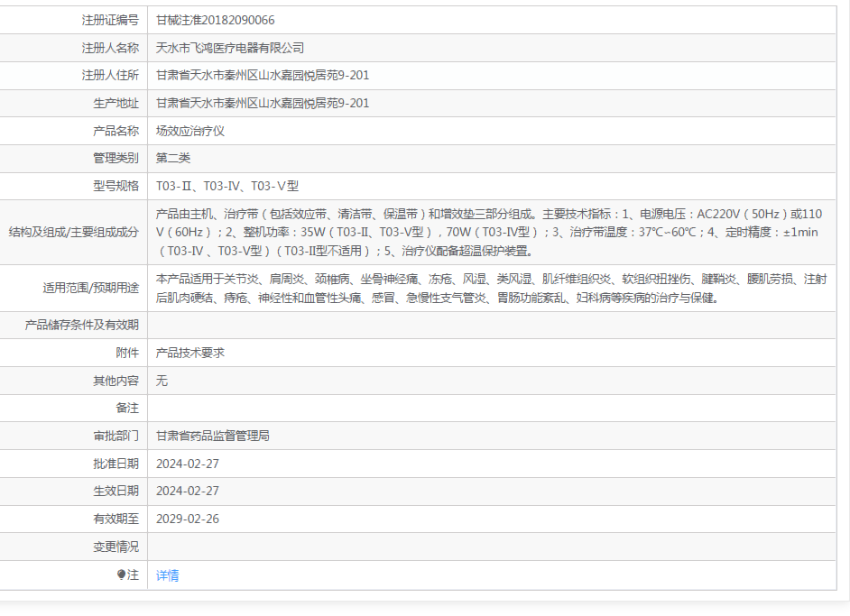Select product name 场效应治疗仪
Image resolution: width=850 pixels, height=616 pixels.
[x=190, y=131]
